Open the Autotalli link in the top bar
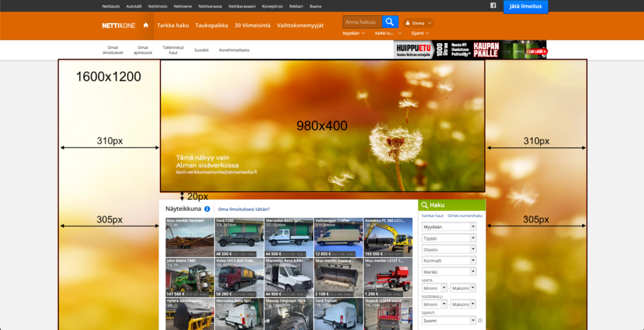Viewport: 644px width, 330px height. tap(134, 6)
